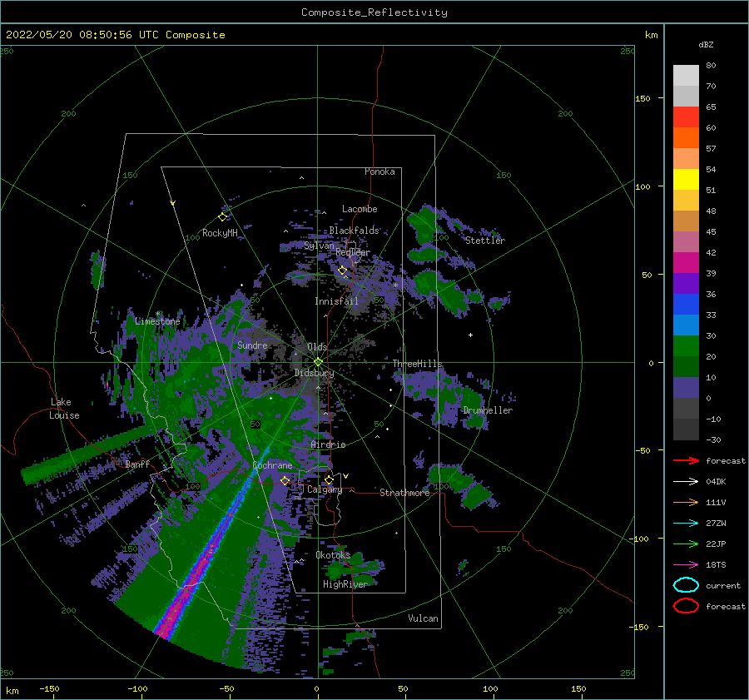Click the Calgary city label
The height and width of the screenshot is (700, 749).
(325, 489)
